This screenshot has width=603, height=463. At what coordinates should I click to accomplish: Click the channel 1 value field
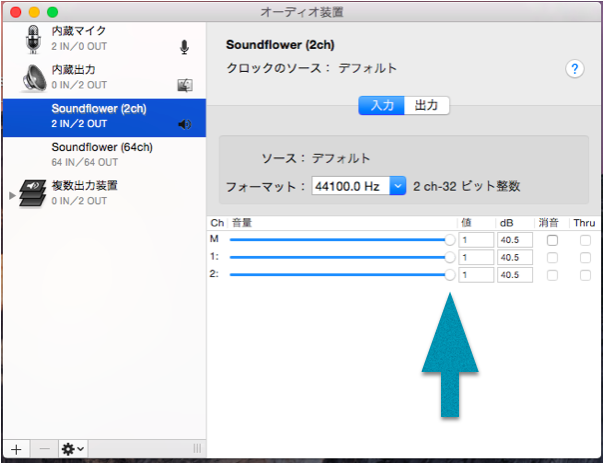(x=476, y=257)
